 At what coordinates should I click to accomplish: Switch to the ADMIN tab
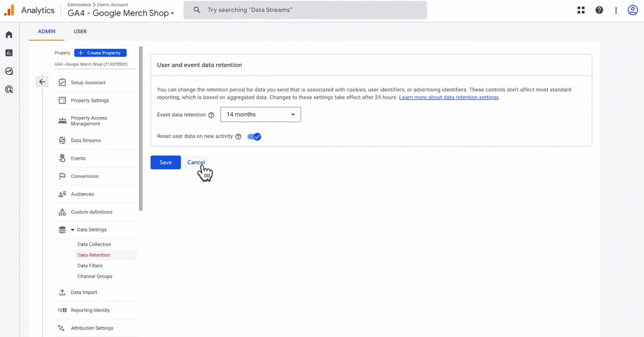point(47,31)
